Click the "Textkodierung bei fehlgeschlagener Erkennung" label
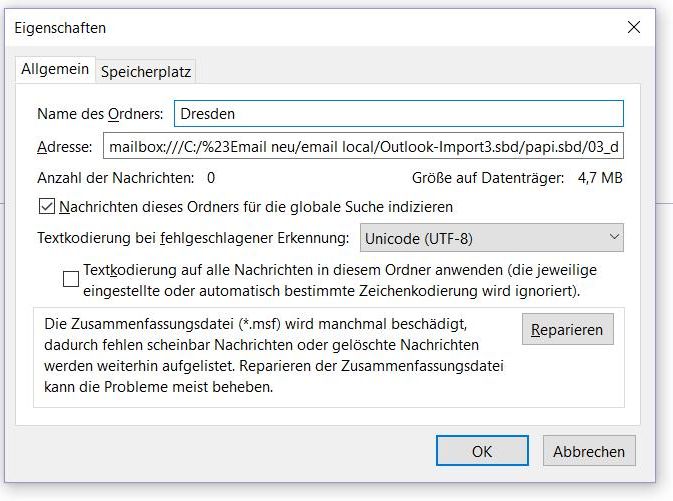This screenshot has height=501, width=673. pos(193,239)
